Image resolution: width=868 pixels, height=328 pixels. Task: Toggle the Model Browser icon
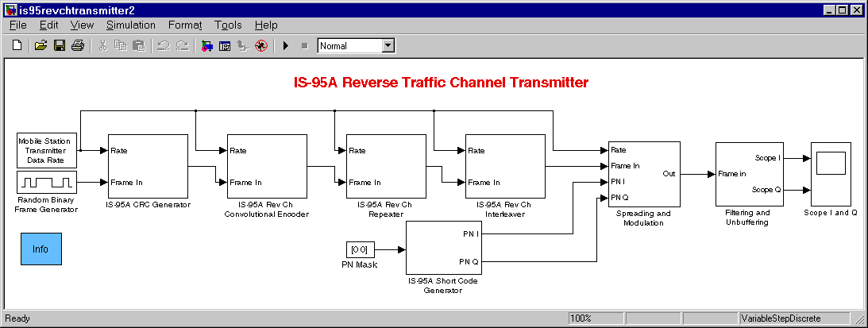[x=225, y=45]
